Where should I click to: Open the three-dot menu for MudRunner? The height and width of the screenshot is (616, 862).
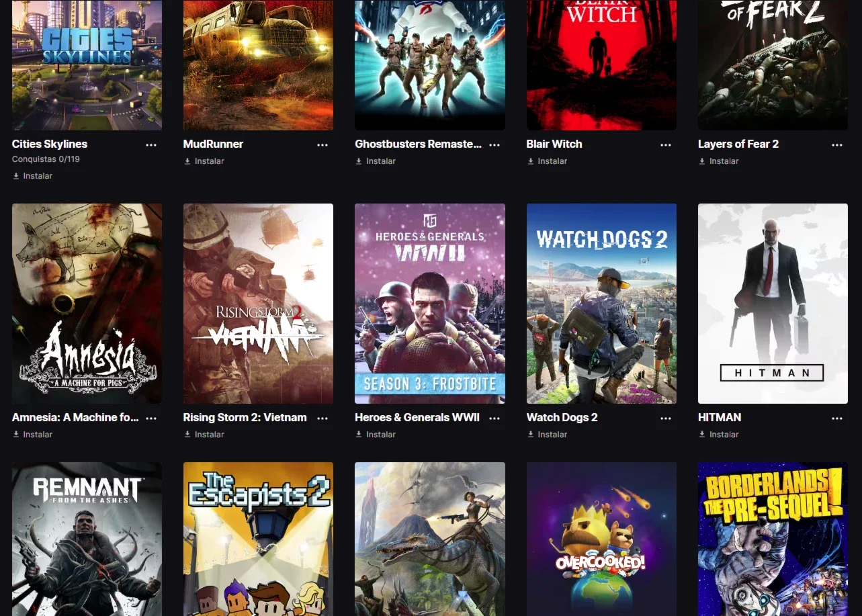(x=322, y=144)
